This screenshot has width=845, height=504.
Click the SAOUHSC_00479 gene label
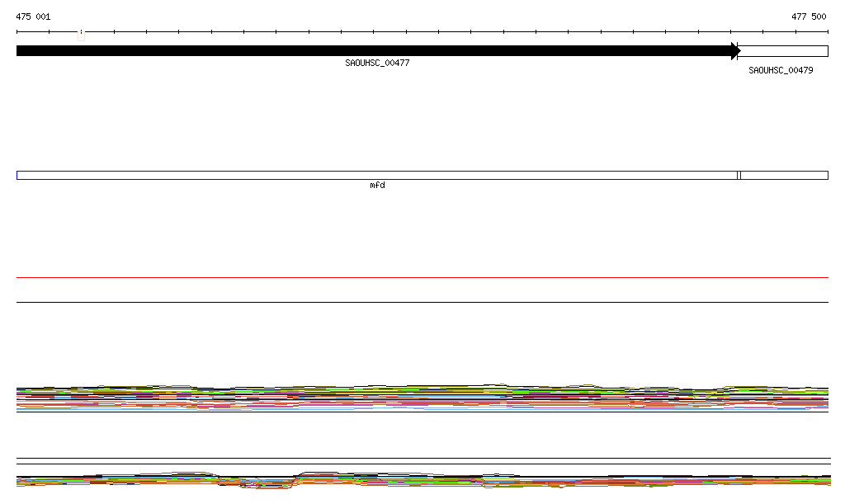point(781,71)
